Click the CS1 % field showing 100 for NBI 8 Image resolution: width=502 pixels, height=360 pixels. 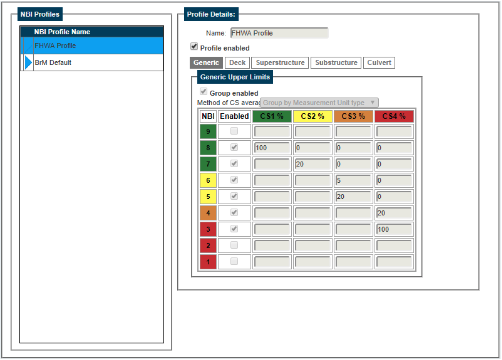pos(272,148)
